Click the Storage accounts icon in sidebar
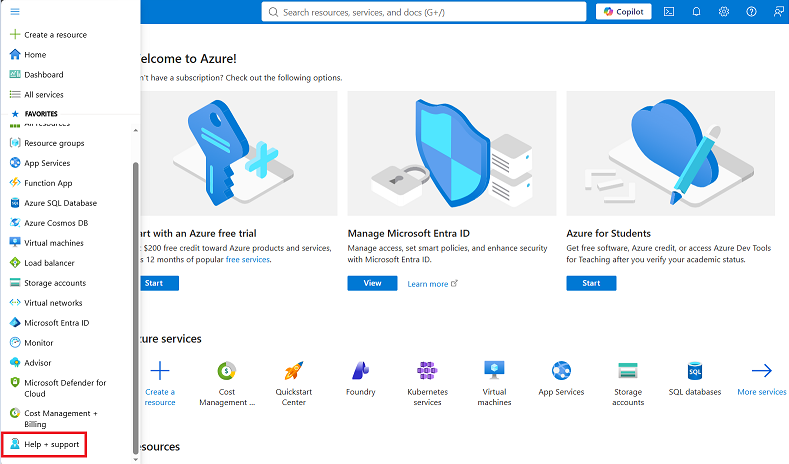The width and height of the screenshot is (789, 464). pos(15,283)
